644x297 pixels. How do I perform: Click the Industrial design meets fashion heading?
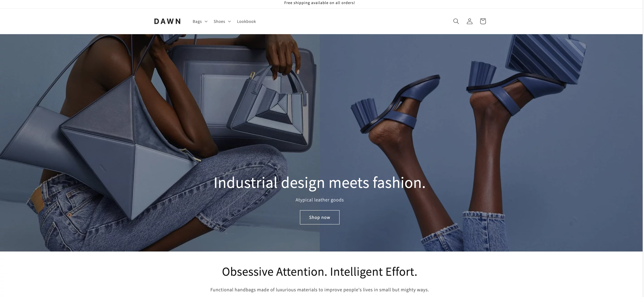320,183
